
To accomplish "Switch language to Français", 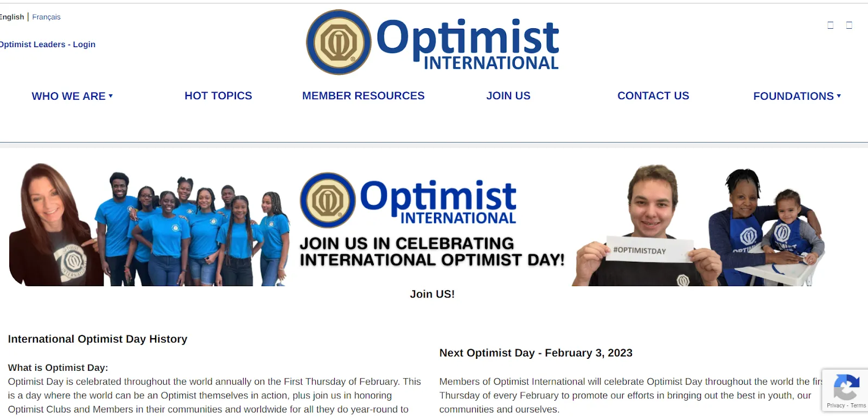I will [46, 17].
